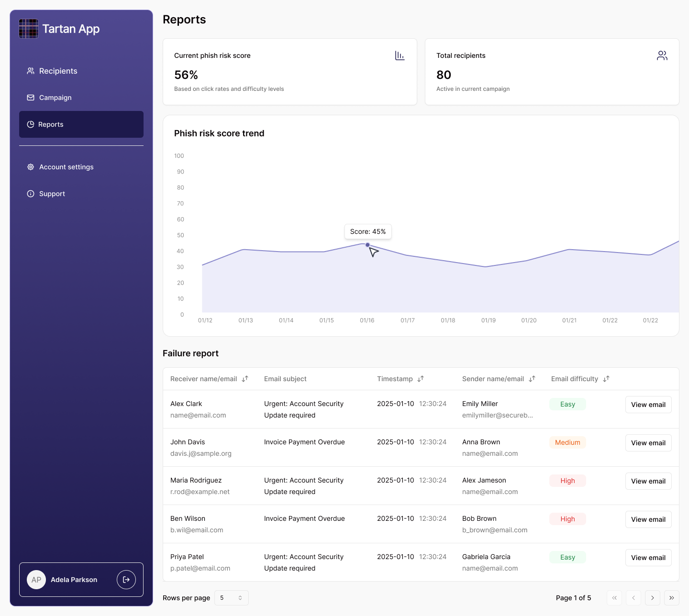
Task: Navigate to Campaign in the sidebar
Action: click(x=55, y=98)
